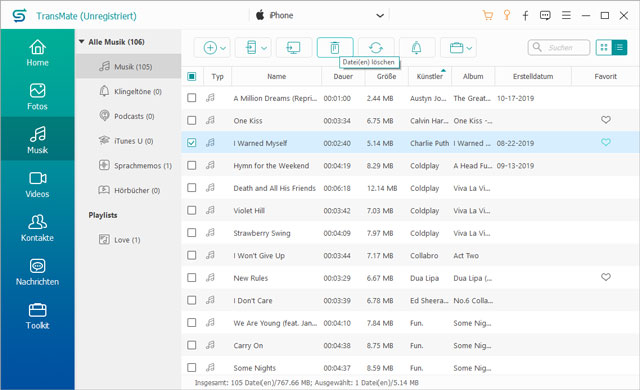The width and height of the screenshot is (640, 390).
Task: Click the ringtone bell icon in toolbar
Action: point(416,48)
